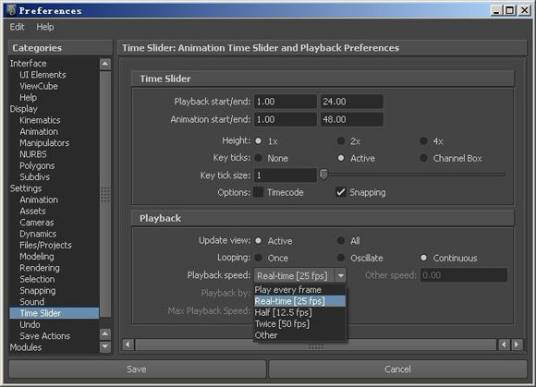Click horizontal scrollbar left arrow

[128, 345]
